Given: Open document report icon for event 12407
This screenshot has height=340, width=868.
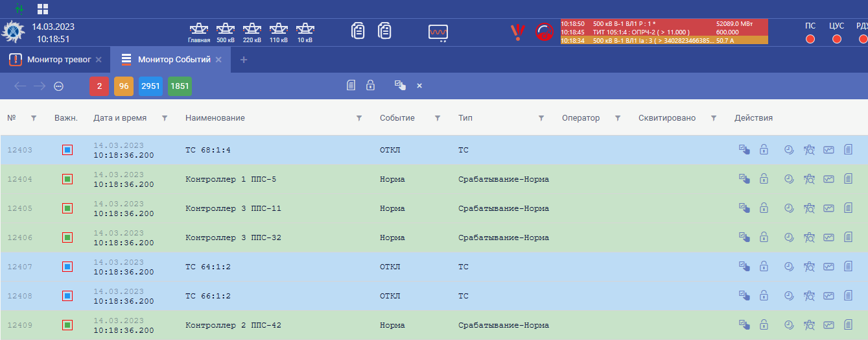Looking at the screenshot, I should coord(848,267).
